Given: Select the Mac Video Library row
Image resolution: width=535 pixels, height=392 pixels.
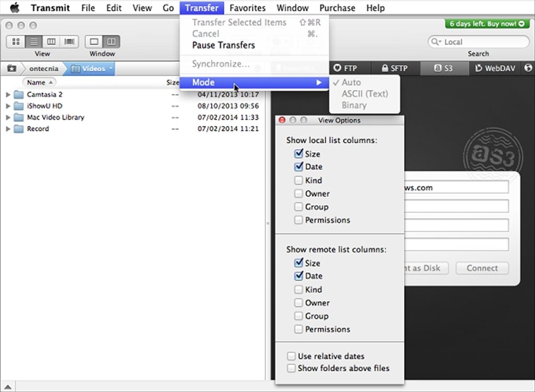Looking at the screenshot, I should pos(132,117).
